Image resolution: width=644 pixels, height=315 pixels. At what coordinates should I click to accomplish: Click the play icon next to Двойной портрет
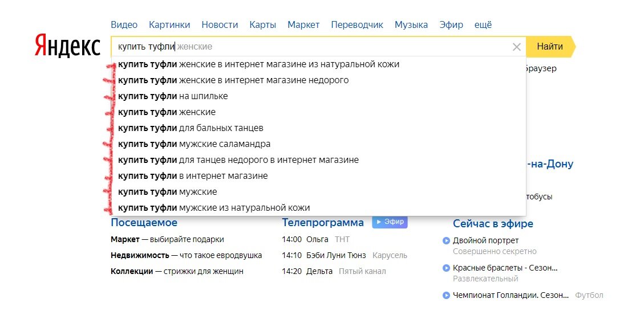(447, 241)
